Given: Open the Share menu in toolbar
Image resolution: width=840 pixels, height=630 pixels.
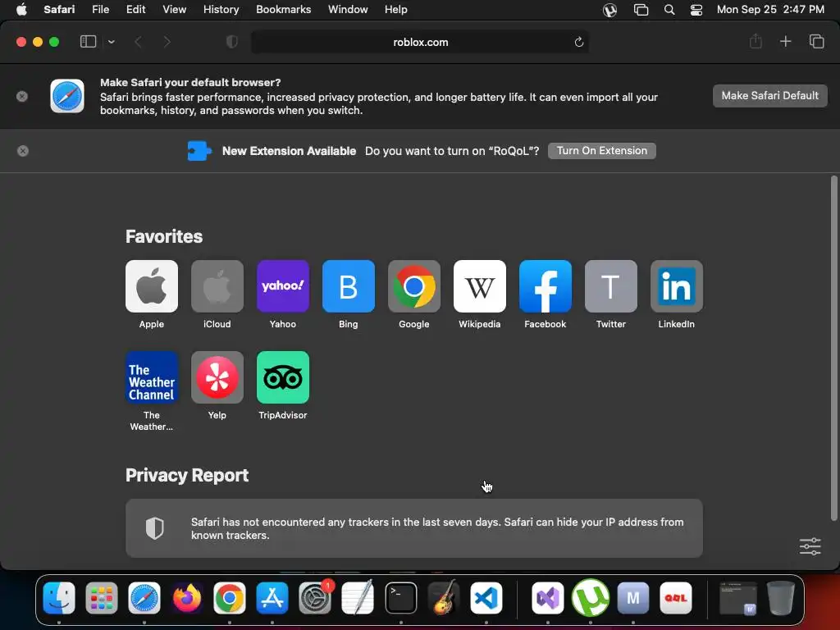Looking at the screenshot, I should (756, 41).
